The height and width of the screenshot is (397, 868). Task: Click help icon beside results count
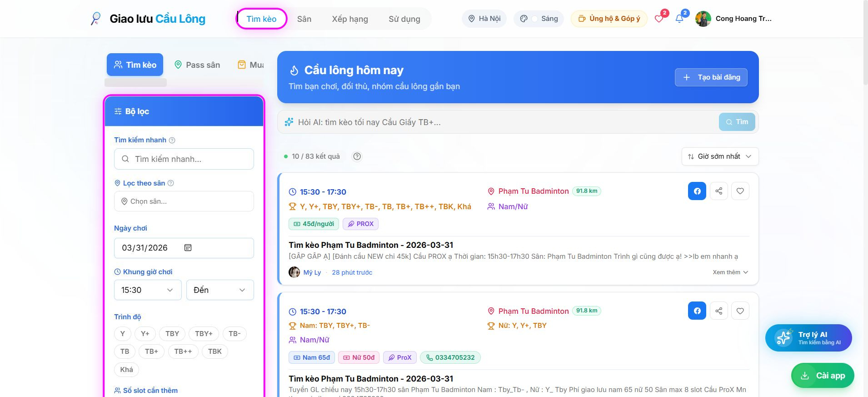coord(357,156)
